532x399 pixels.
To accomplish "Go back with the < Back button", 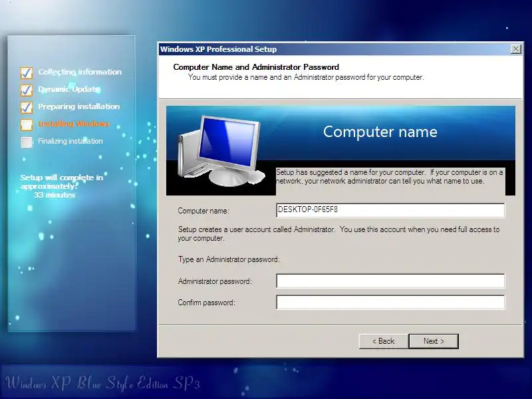I will 384,341.
